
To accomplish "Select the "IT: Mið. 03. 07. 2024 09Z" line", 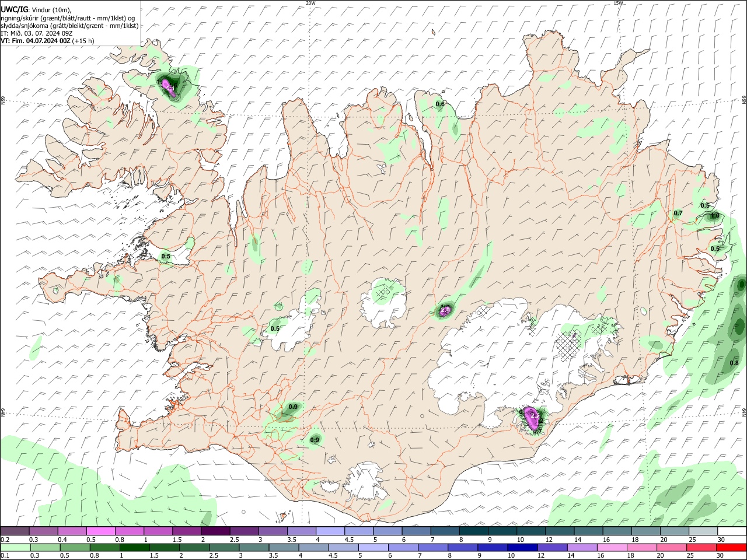I will 36,33.
